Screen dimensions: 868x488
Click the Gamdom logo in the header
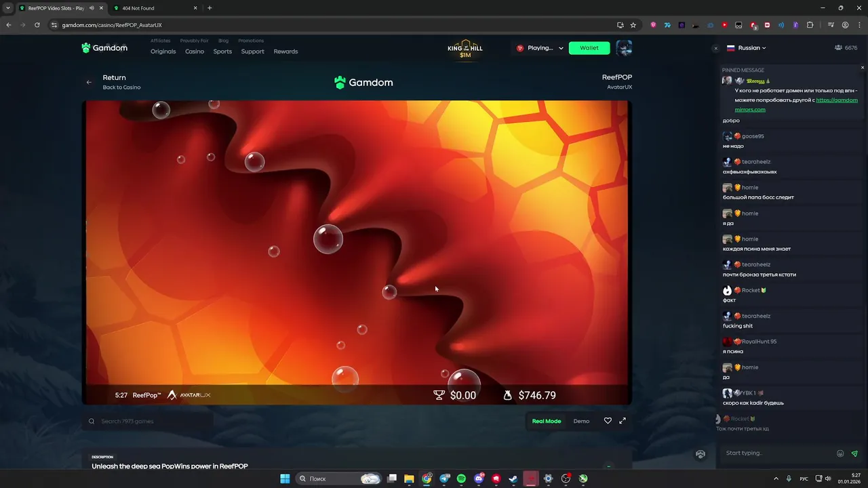point(104,48)
